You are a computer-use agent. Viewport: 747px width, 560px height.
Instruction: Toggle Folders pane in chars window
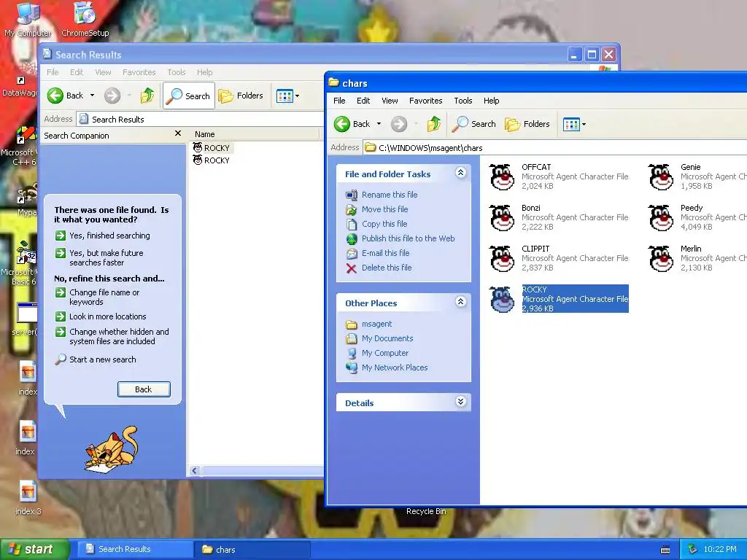pos(527,124)
